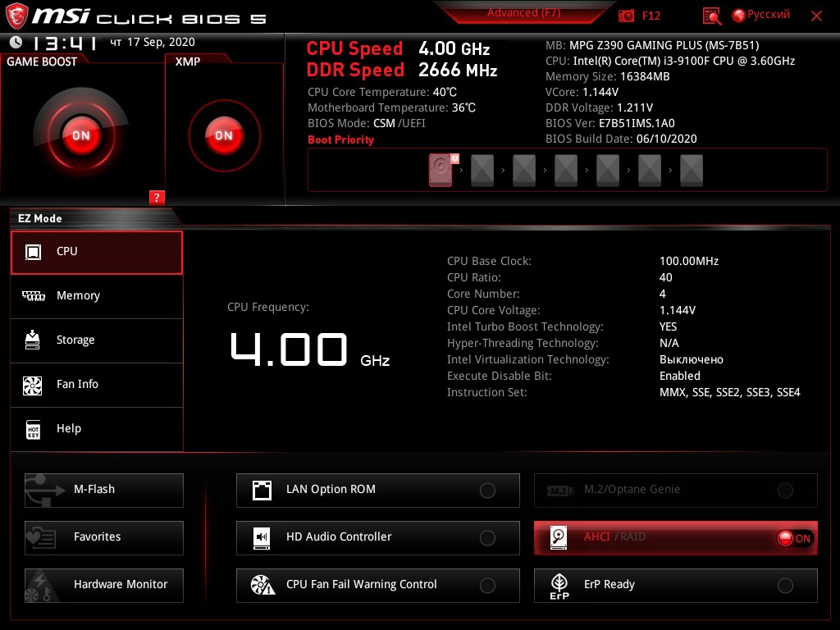This screenshot has height=630, width=840.
Task: Take a screenshot with the F12 camera icon
Action: pos(626,16)
